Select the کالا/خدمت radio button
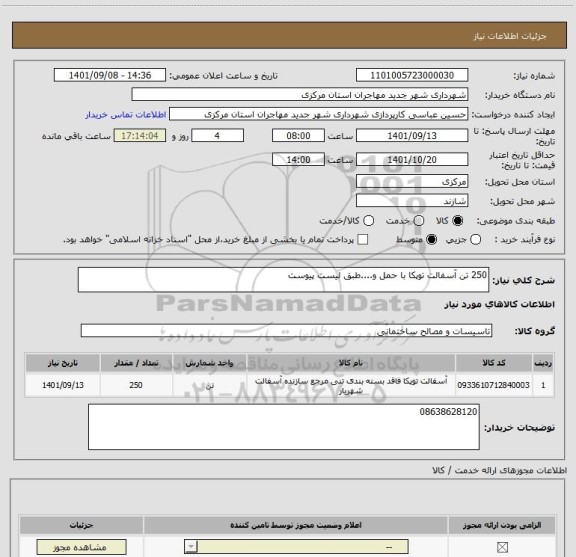Screen dimensions: 576x557 click(368, 221)
